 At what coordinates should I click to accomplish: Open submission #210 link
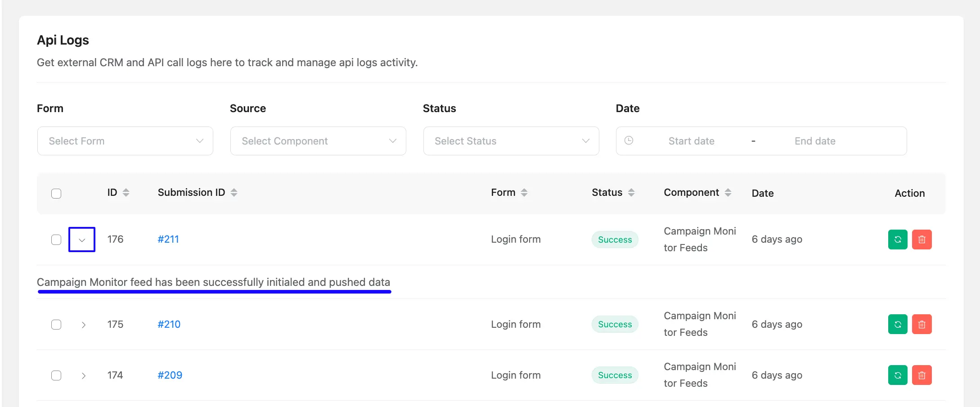coord(169,324)
